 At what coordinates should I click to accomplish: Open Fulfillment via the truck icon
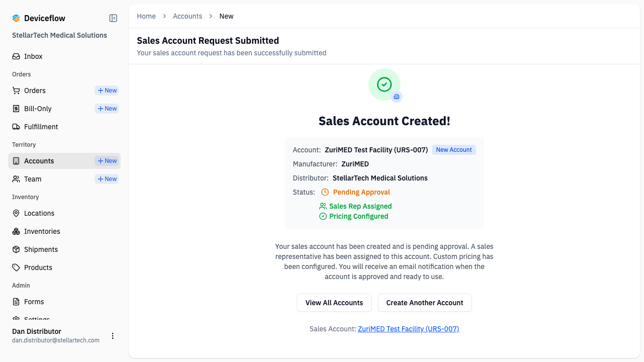click(16, 127)
